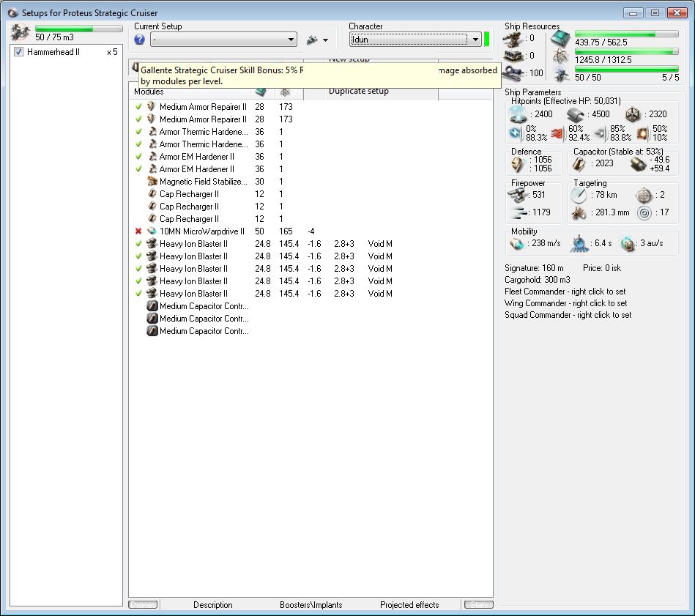Click the Signature: 160 m text
Screen dimensions: 695x616
pyautogui.click(x=534, y=268)
